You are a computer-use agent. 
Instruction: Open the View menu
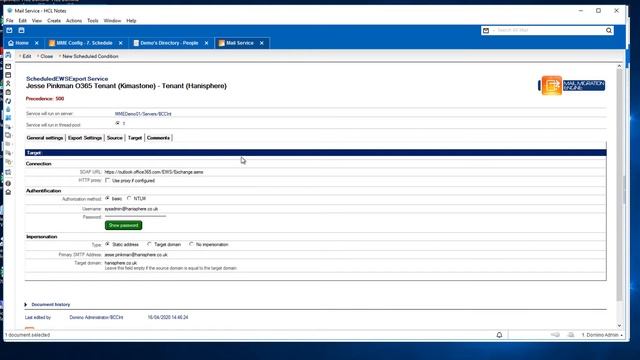coord(37,20)
